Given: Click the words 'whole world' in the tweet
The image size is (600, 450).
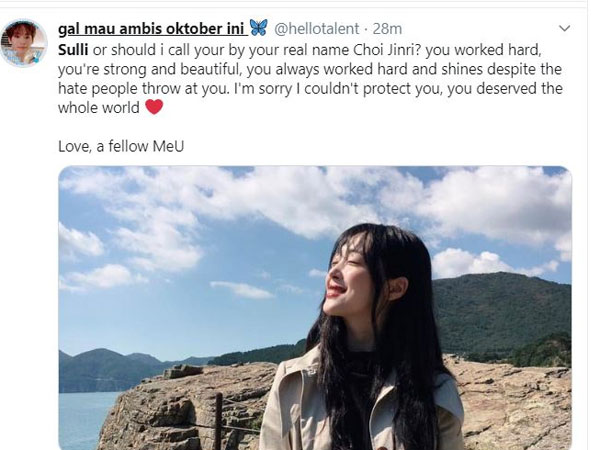Looking at the screenshot, I should click(x=99, y=108).
